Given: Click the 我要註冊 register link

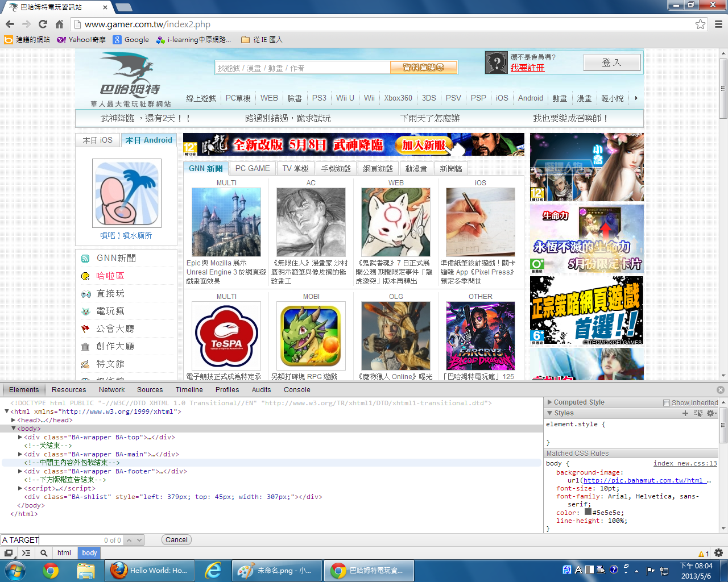Looking at the screenshot, I should (x=527, y=68).
